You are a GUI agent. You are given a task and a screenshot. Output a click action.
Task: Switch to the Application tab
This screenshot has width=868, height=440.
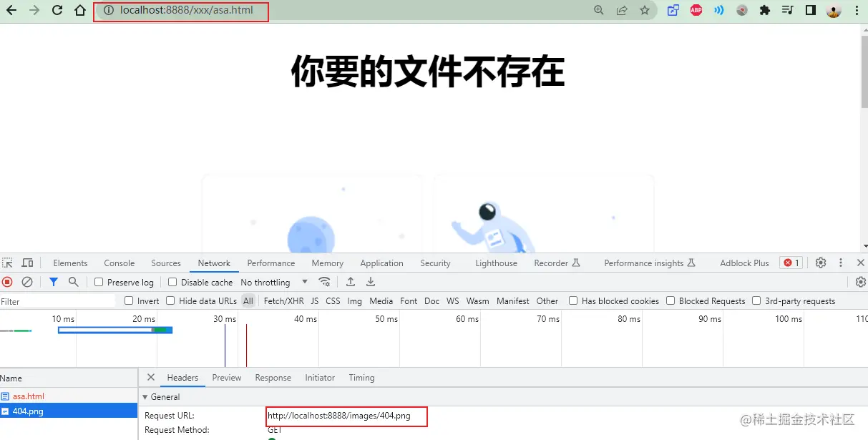381,263
